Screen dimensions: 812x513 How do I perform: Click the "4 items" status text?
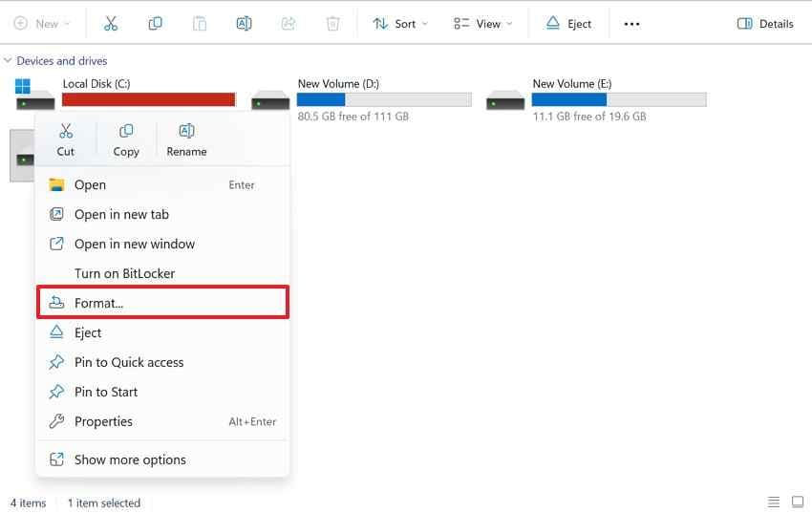29,503
